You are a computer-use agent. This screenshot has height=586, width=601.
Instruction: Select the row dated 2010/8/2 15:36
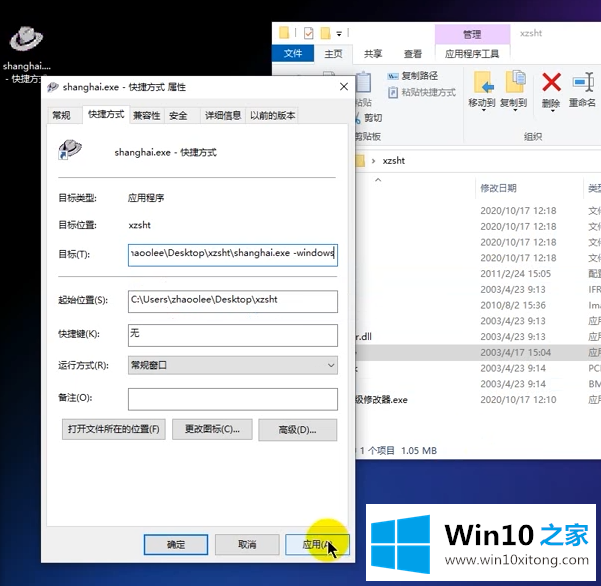click(478, 305)
